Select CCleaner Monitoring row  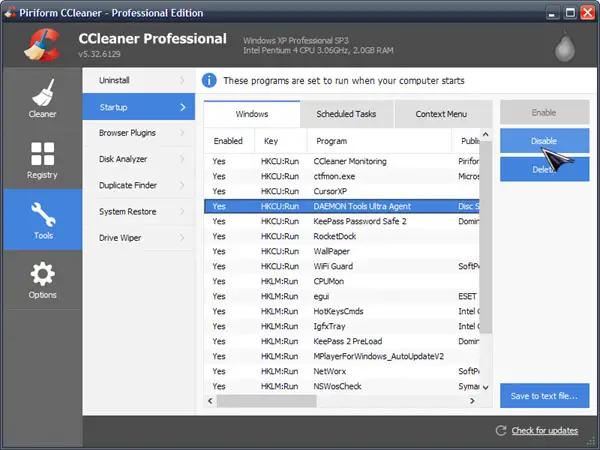click(x=342, y=161)
